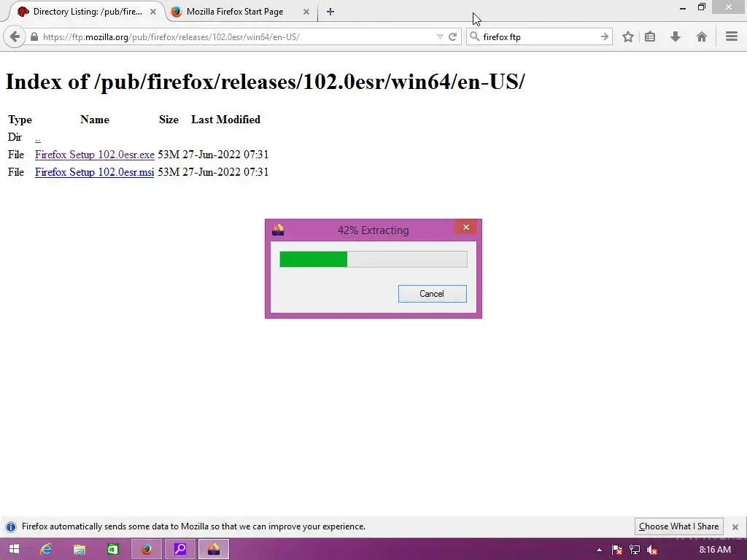
Task: Click the Size column header
Action: (x=169, y=120)
